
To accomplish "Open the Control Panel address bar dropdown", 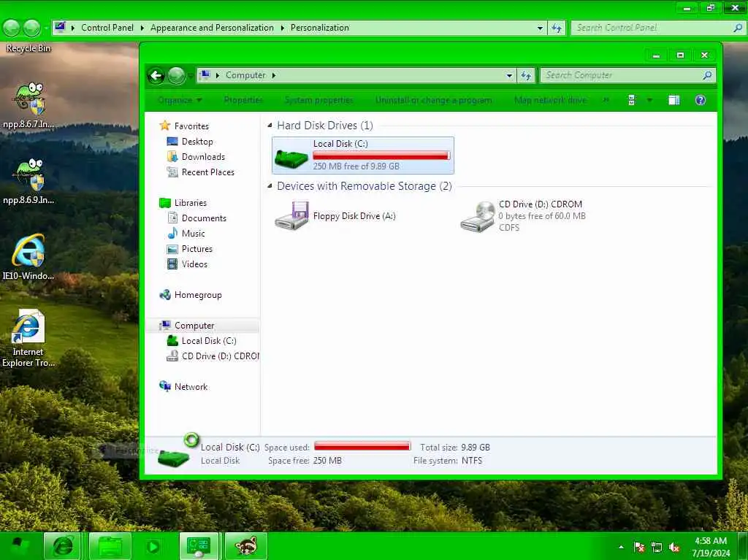I will click(540, 28).
